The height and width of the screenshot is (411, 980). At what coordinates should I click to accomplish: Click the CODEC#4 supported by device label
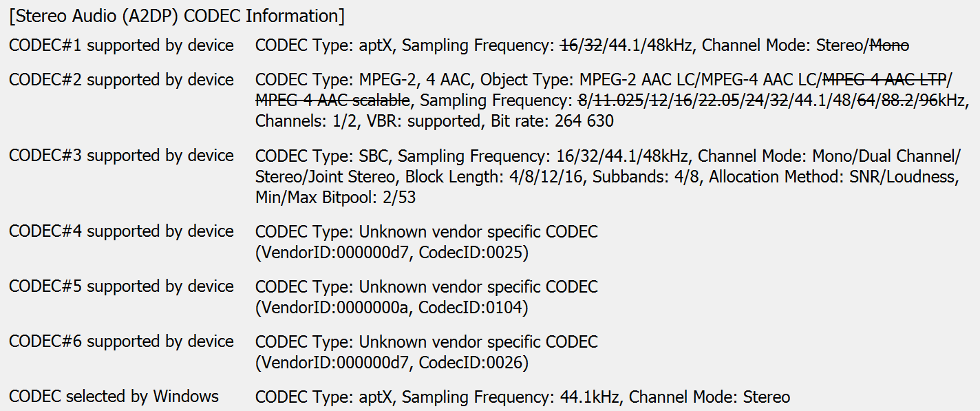click(121, 231)
